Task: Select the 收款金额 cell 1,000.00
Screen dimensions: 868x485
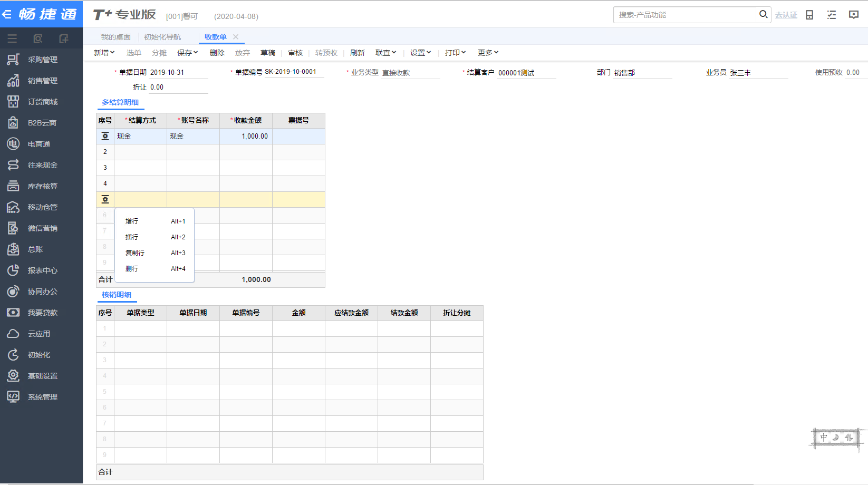Action: 246,136
